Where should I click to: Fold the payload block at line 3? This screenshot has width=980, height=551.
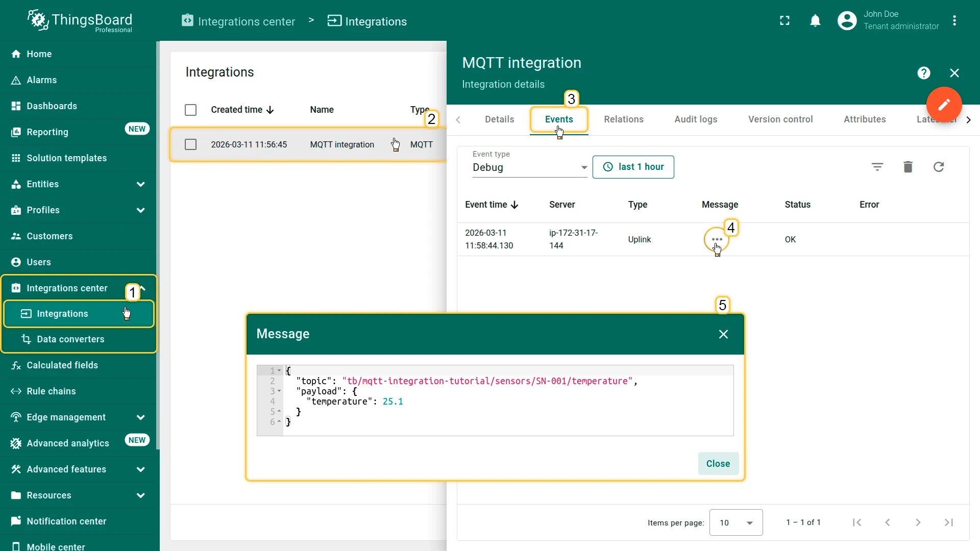pyautogui.click(x=279, y=391)
